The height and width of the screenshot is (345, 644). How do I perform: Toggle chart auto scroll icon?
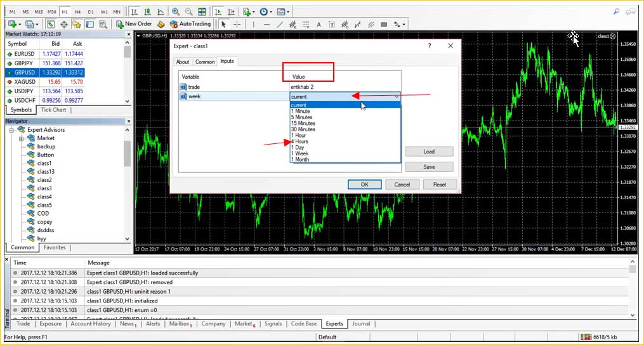[218, 12]
